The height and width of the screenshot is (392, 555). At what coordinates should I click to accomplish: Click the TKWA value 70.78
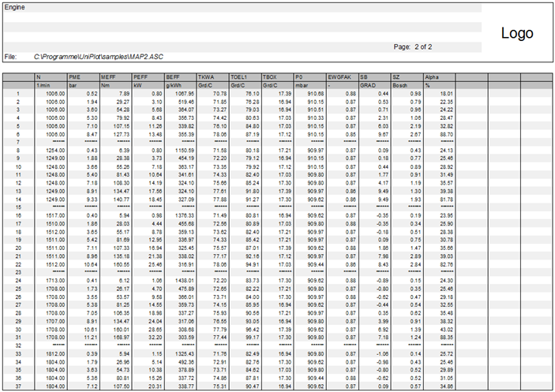(219, 94)
